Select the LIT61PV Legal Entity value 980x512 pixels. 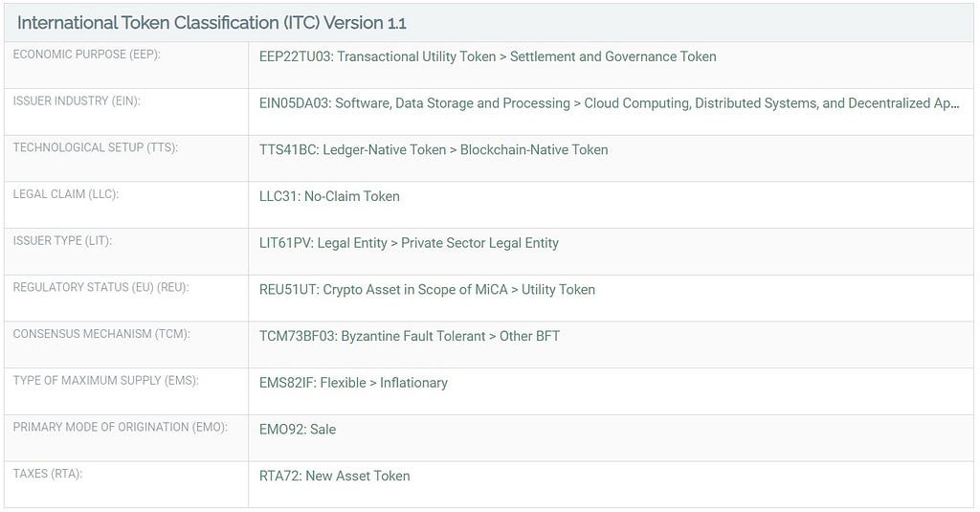(409, 243)
